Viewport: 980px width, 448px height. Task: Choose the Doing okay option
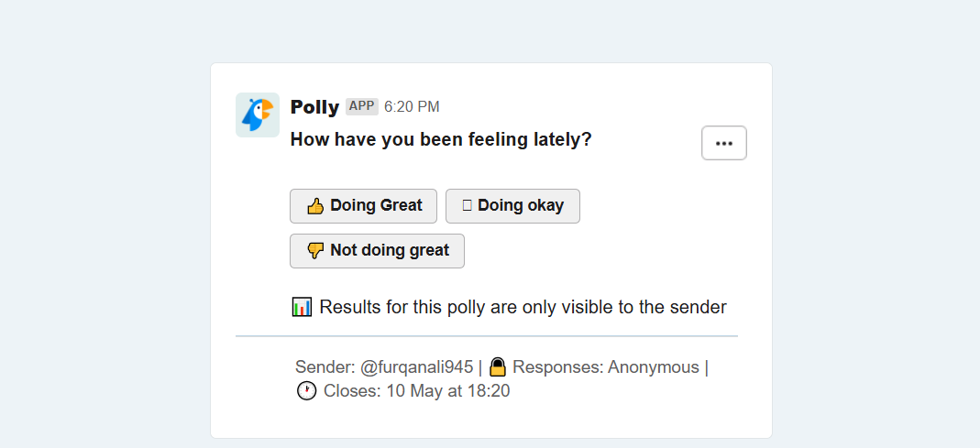512,205
